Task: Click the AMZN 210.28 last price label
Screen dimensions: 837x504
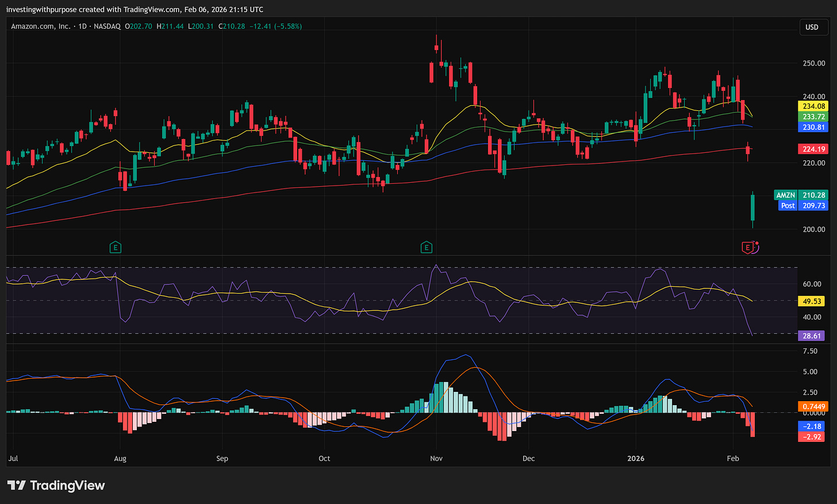Action: point(801,195)
